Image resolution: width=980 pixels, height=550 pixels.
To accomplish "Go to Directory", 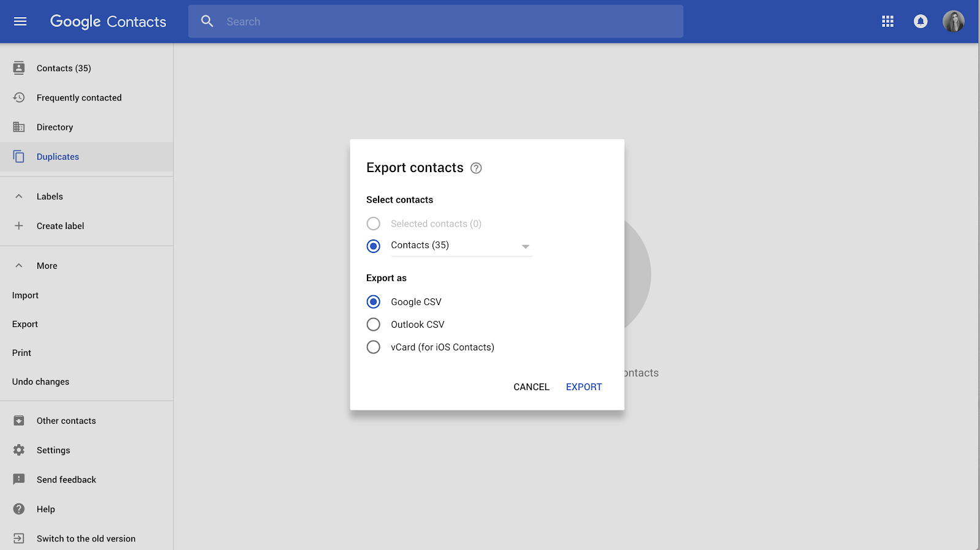I will coord(86,127).
